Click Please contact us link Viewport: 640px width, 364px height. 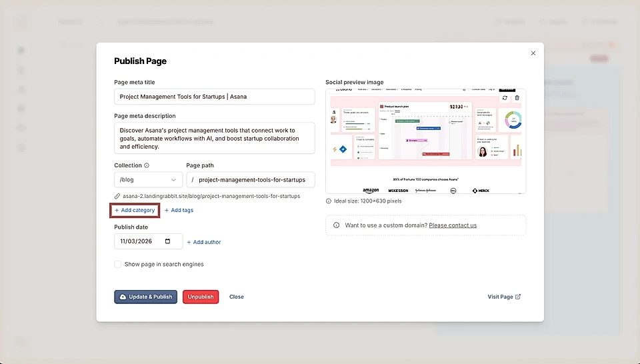(x=453, y=225)
